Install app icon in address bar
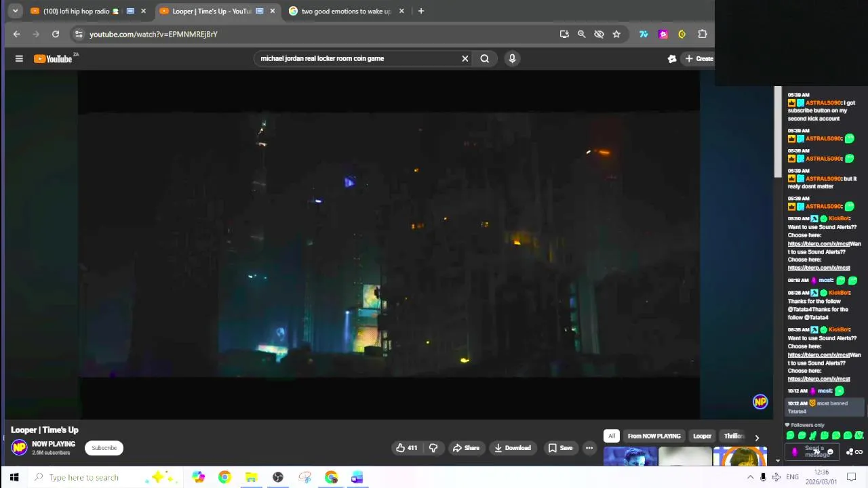 564,34
